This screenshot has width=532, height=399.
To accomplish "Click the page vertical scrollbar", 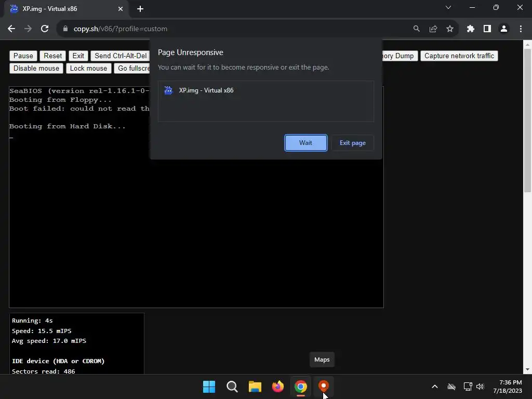I will (527, 121).
